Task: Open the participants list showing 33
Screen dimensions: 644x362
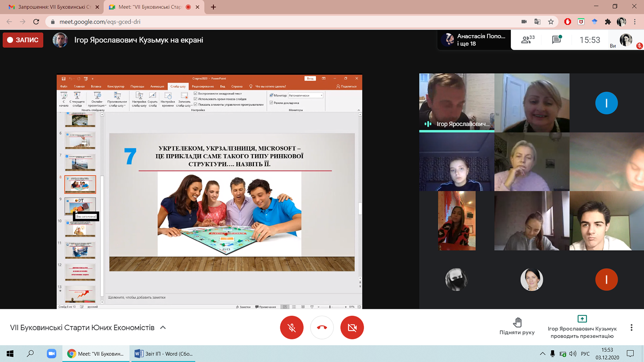Action: [x=528, y=40]
